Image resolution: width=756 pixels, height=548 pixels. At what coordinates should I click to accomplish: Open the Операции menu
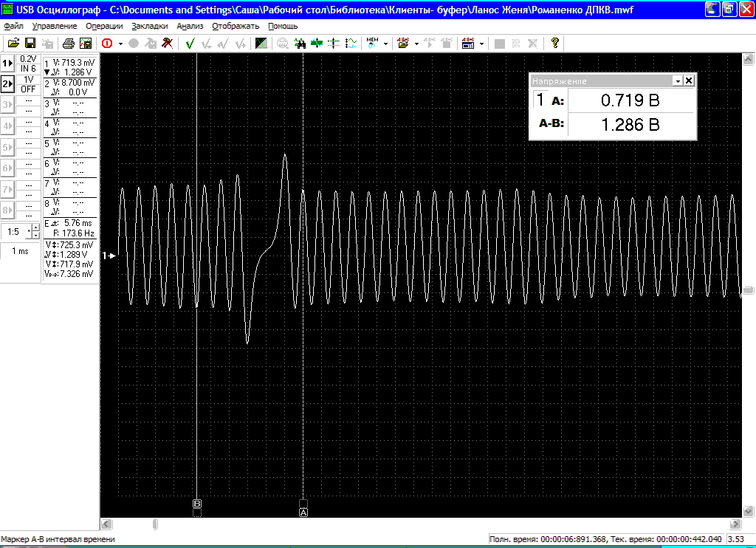(104, 26)
